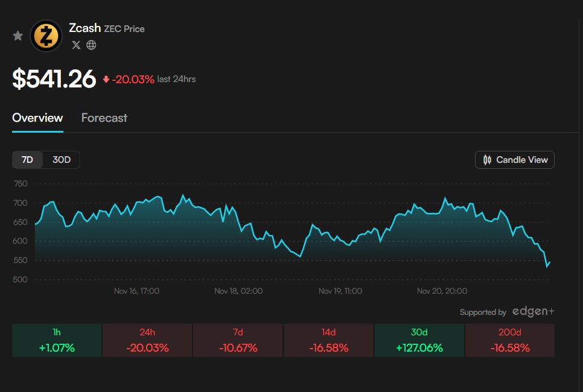
Task: Select the 30d +127.06% performance cell
Action: (x=419, y=340)
